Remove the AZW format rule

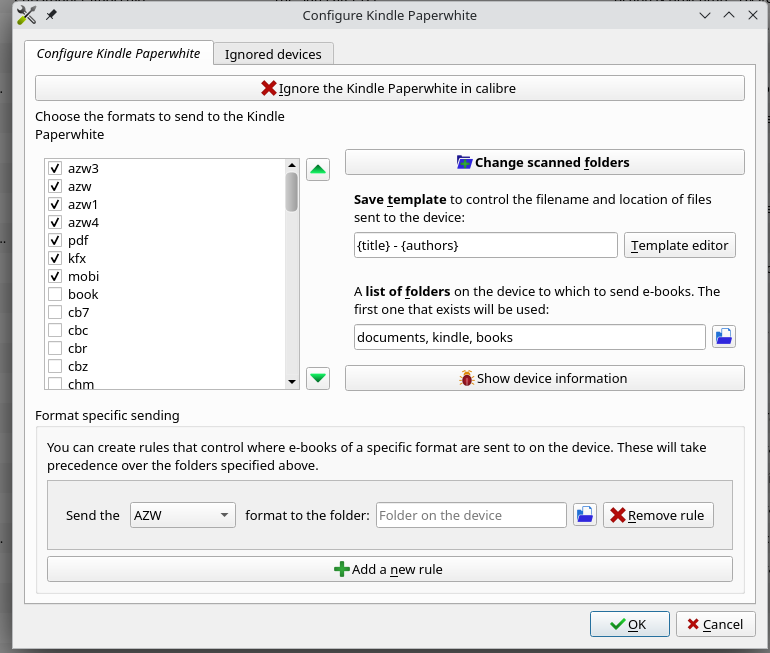[x=658, y=515]
